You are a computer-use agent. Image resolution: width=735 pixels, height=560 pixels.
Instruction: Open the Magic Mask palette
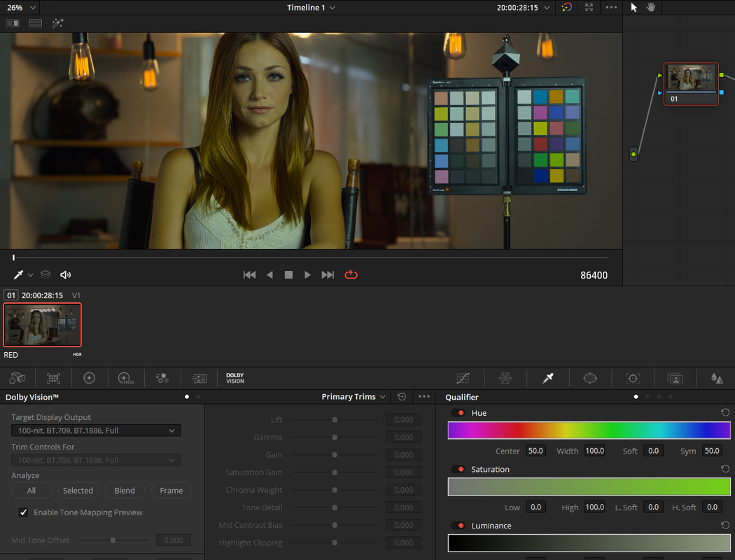[675, 378]
